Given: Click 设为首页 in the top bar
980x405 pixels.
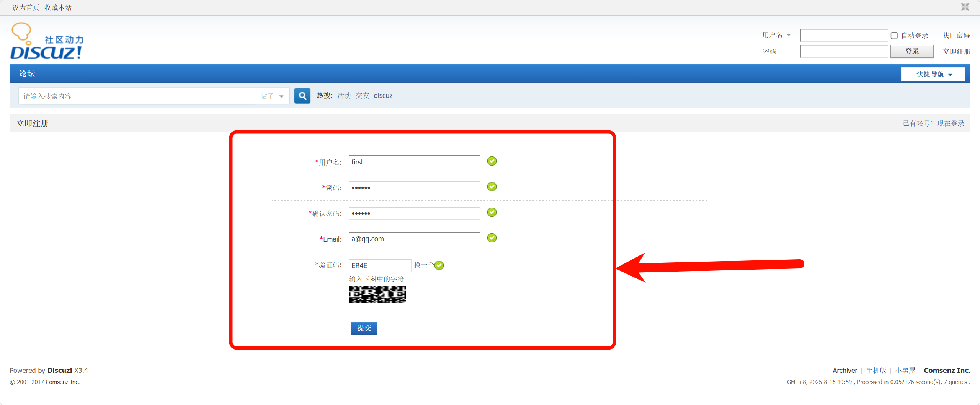Looking at the screenshot, I should point(26,8).
